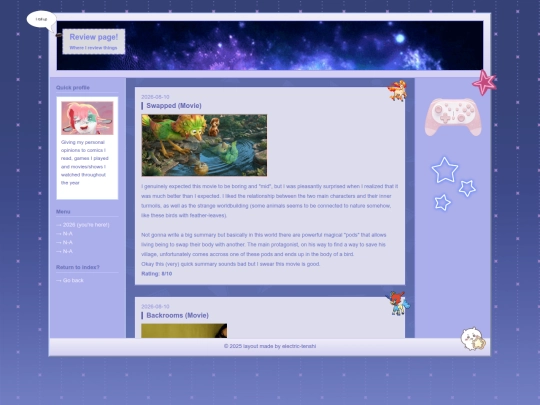Click the orange pony sprite on Swapped review
Image resolution: width=540 pixels, height=405 pixels.
(x=397, y=91)
